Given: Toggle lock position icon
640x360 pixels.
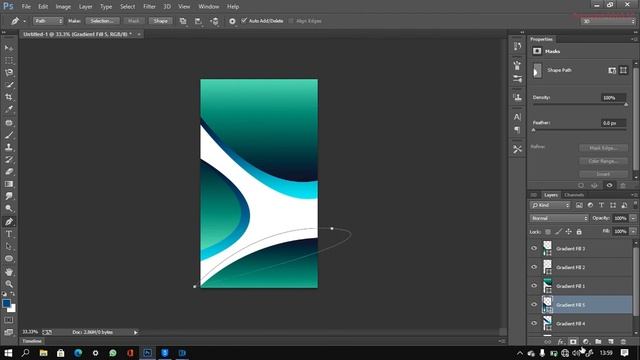Looking at the screenshot, I should tap(569, 232).
